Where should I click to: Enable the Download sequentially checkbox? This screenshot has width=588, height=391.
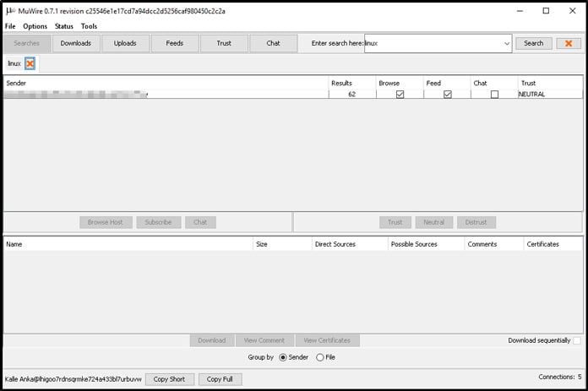point(577,340)
